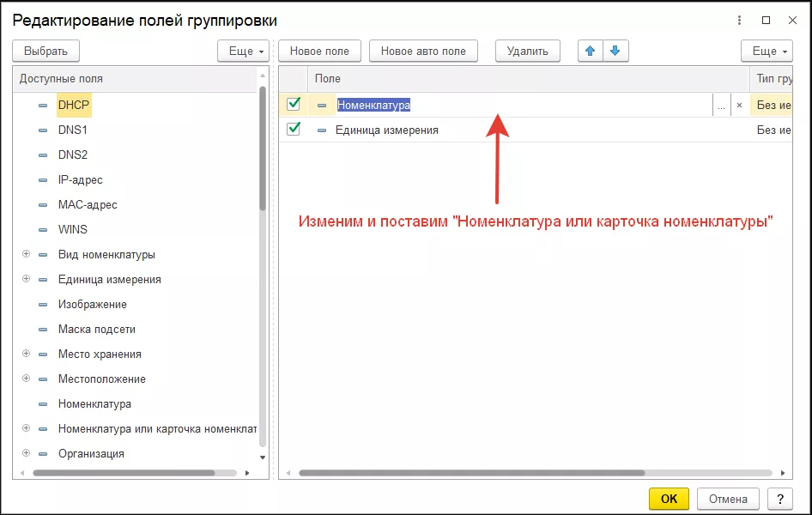Viewport: 812px width, 515px height.
Task: Uncheck the Единица измерения row checkbox
Action: coord(294,129)
